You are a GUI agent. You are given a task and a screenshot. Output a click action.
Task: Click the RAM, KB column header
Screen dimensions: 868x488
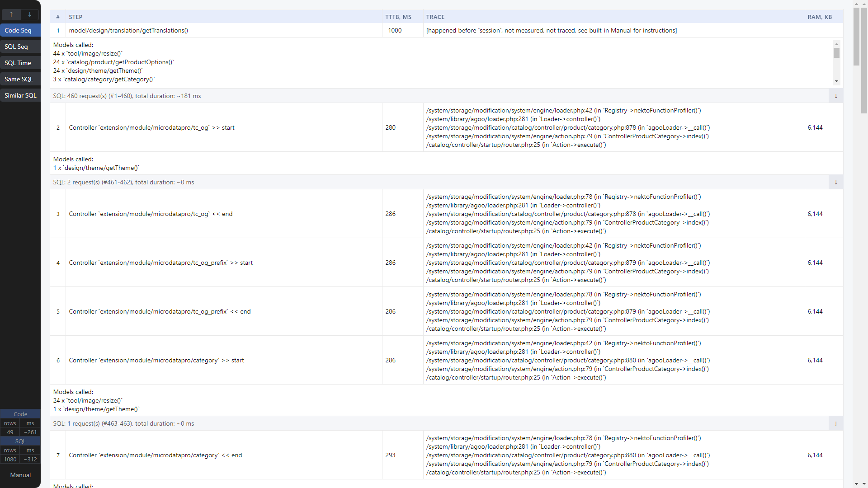click(819, 17)
